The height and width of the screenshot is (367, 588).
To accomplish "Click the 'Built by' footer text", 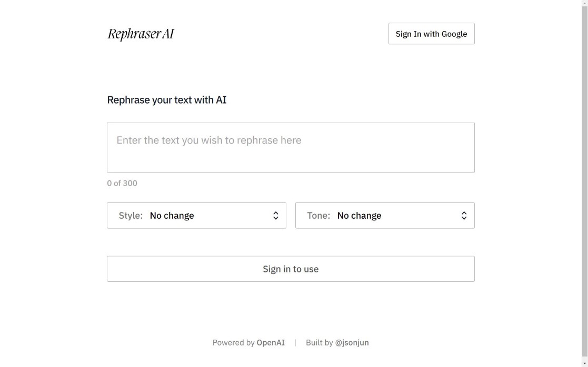I will pos(319,343).
